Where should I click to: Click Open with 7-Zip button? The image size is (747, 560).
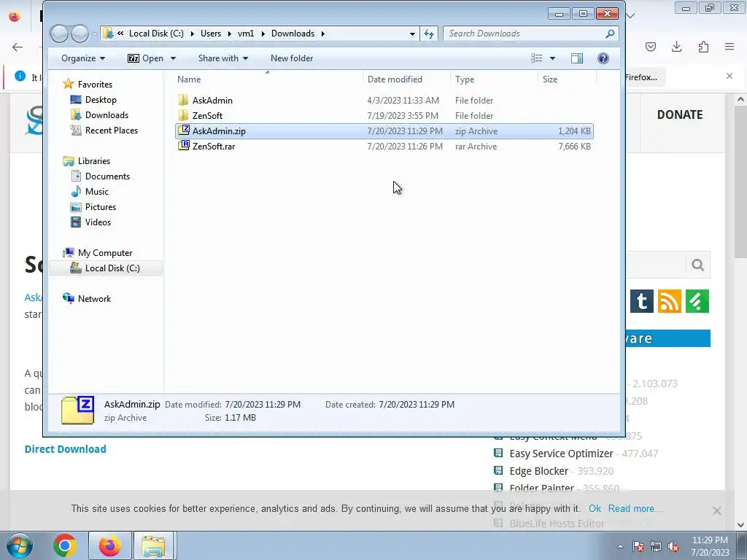coord(145,58)
